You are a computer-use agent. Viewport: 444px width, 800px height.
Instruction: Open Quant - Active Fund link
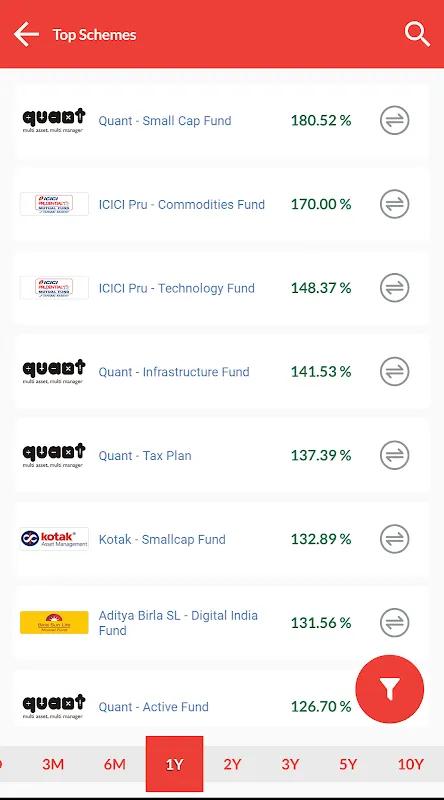pyautogui.click(x=154, y=707)
